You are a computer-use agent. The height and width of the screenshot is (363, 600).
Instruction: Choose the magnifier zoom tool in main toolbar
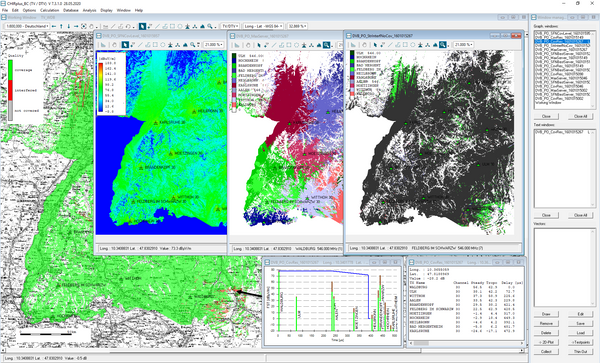pyautogui.click(x=210, y=26)
